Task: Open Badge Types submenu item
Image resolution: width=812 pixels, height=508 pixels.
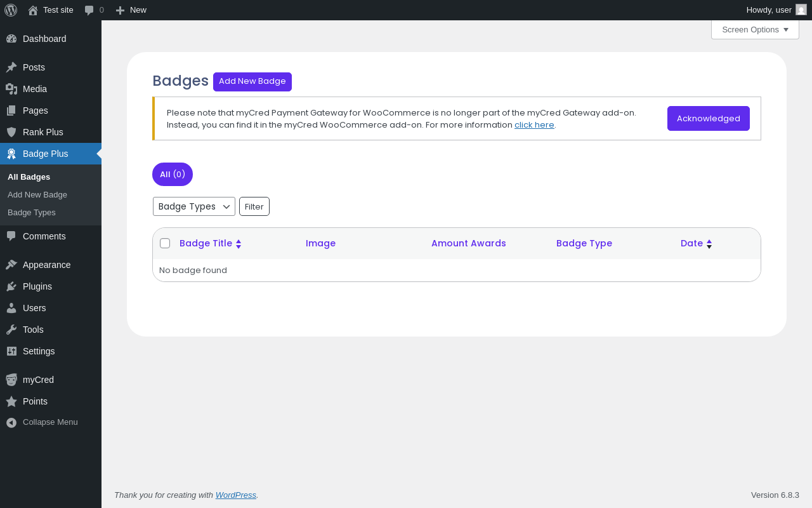Action: (32, 213)
